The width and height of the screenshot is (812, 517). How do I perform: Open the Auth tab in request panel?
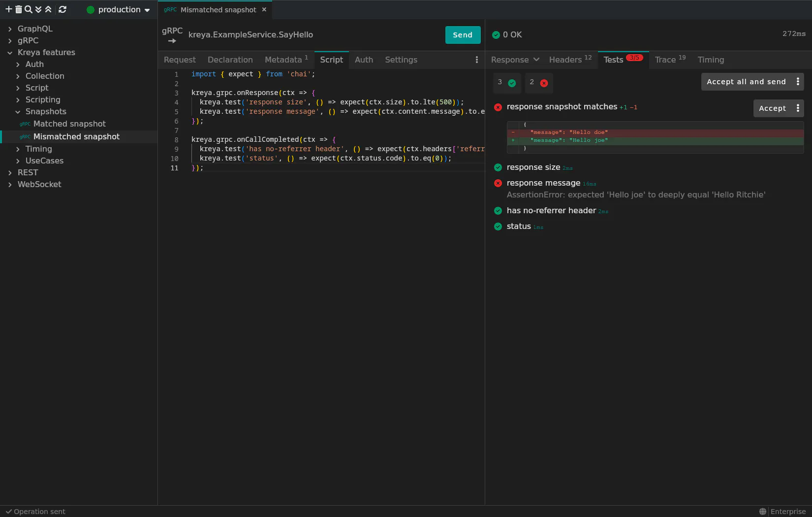click(x=364, y=60)
